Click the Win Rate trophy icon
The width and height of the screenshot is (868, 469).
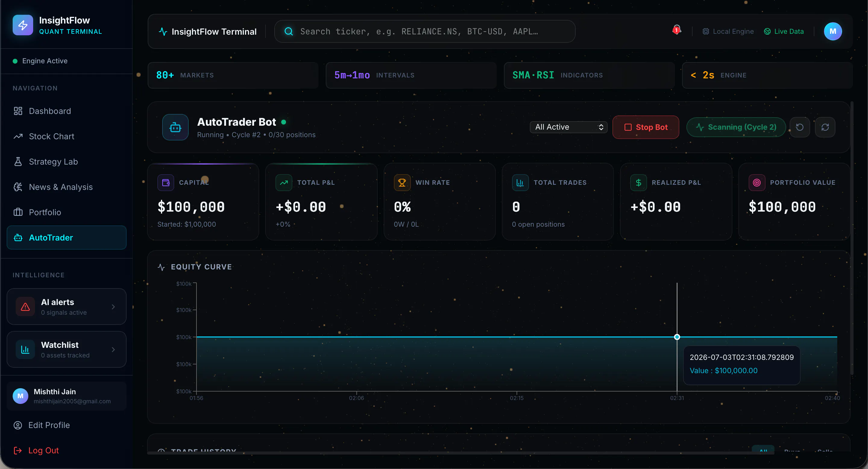click(402, 183)
